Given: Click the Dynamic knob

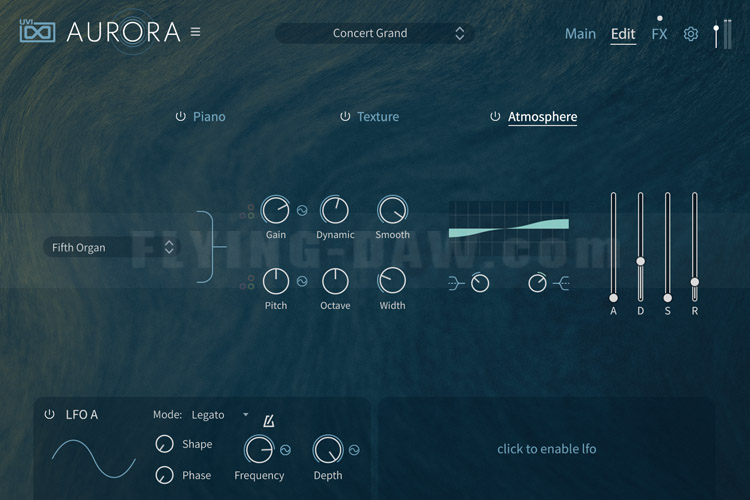Looking at the screenshot, I should [335, 210].
